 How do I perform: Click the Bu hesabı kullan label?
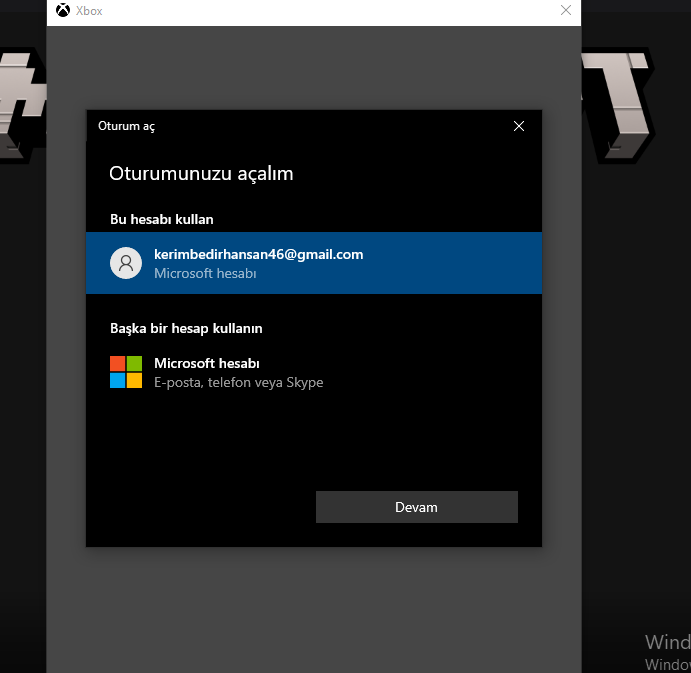162,219
